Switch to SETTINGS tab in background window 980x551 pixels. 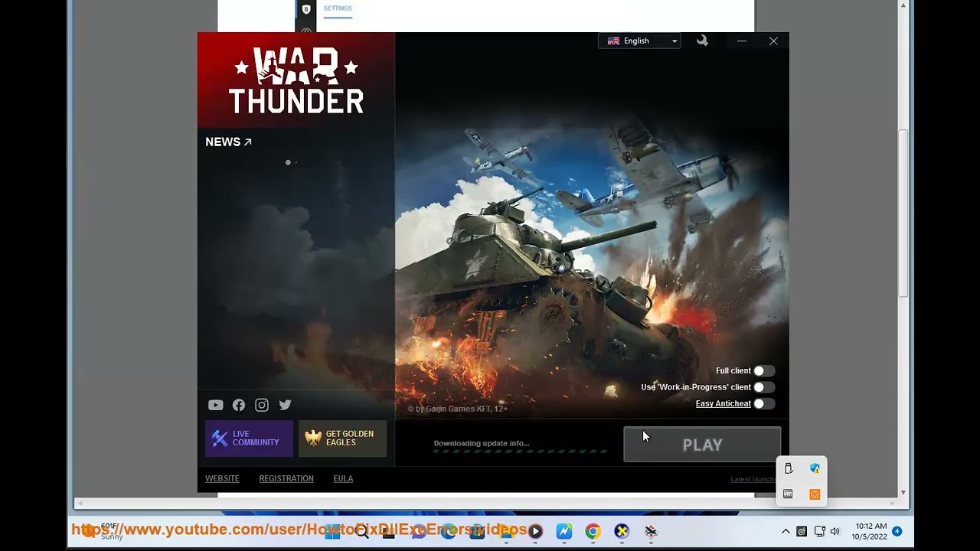338,8
